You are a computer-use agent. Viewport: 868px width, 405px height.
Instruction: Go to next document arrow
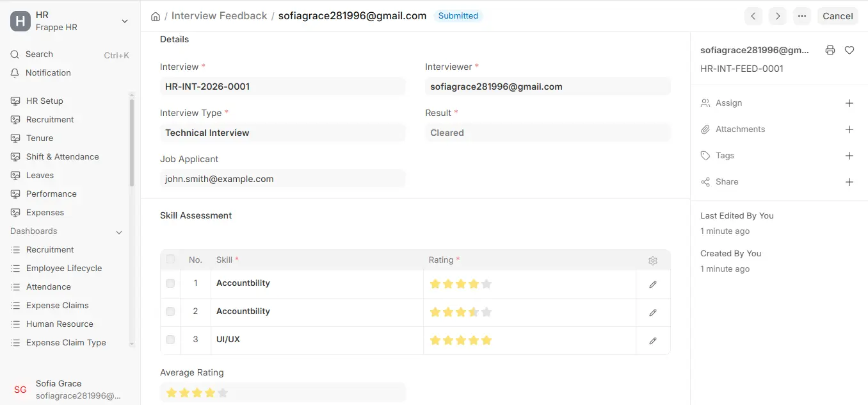pyautogui.click(x=777, y=16)
